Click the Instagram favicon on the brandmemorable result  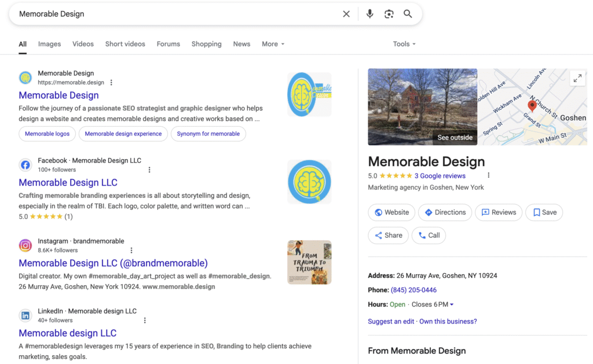click(x=25, y=245)
